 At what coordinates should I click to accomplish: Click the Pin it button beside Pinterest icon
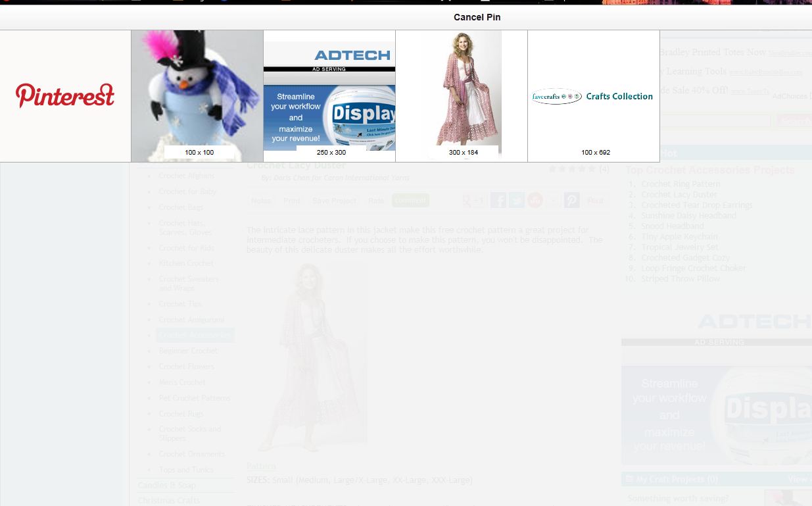pos(595,201)
